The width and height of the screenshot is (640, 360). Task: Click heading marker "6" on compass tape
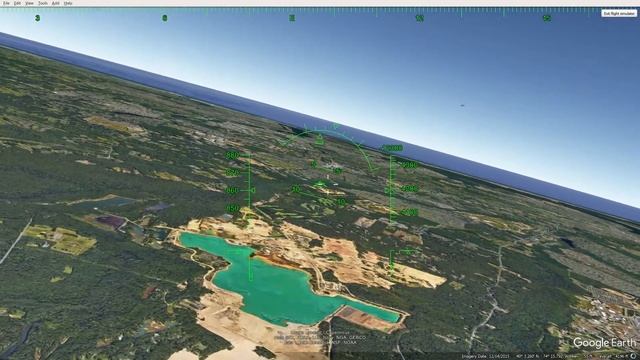coord(165,18)
